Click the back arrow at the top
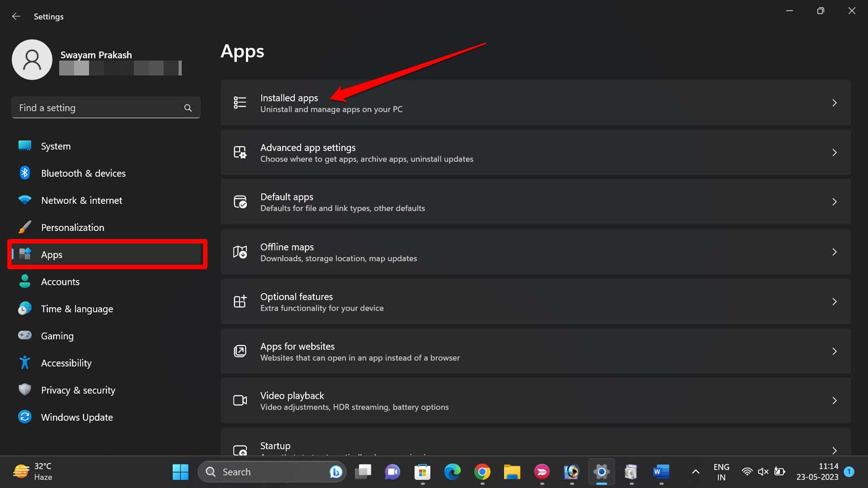The width and height of the screenshot is (868, 488). pos(16,16)
